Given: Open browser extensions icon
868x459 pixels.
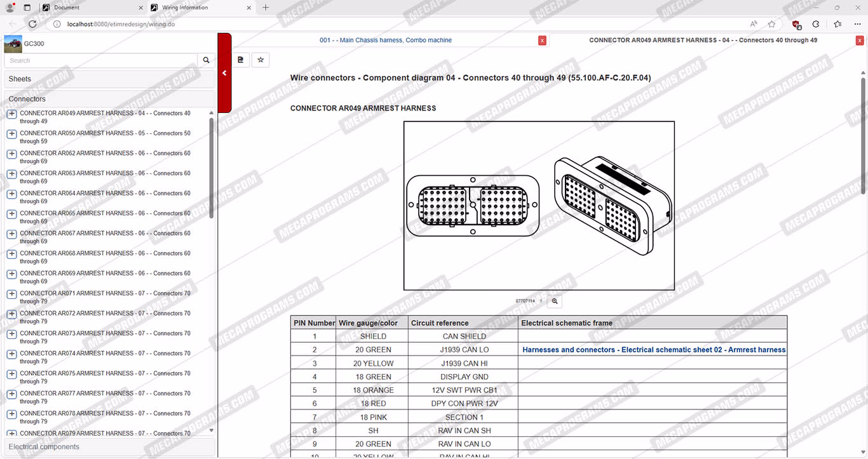Looking at the screenshot, I should (816, 24).
